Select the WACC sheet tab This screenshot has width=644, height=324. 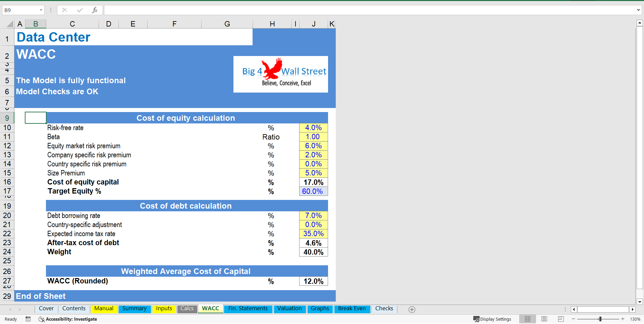pyautogui.click(x=210, y=309)
